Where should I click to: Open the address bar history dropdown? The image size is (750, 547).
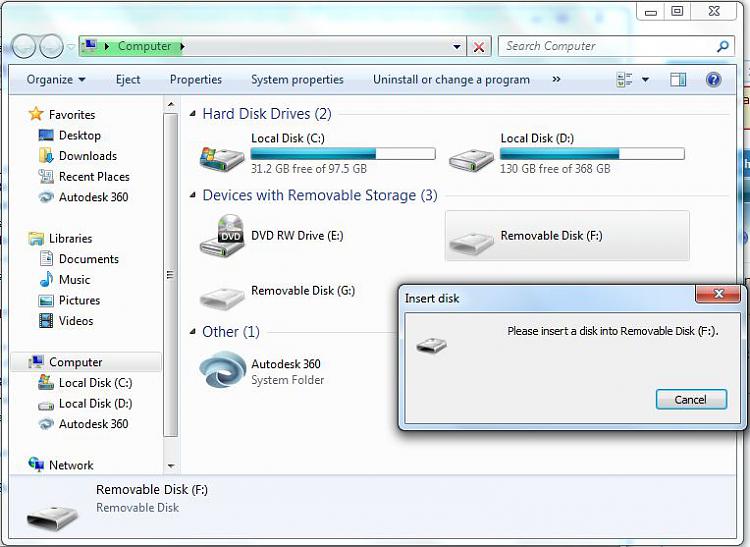456,46
